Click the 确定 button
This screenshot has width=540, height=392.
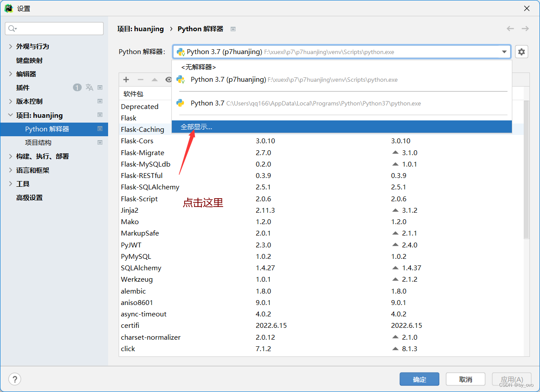click(x=420, y=379)
